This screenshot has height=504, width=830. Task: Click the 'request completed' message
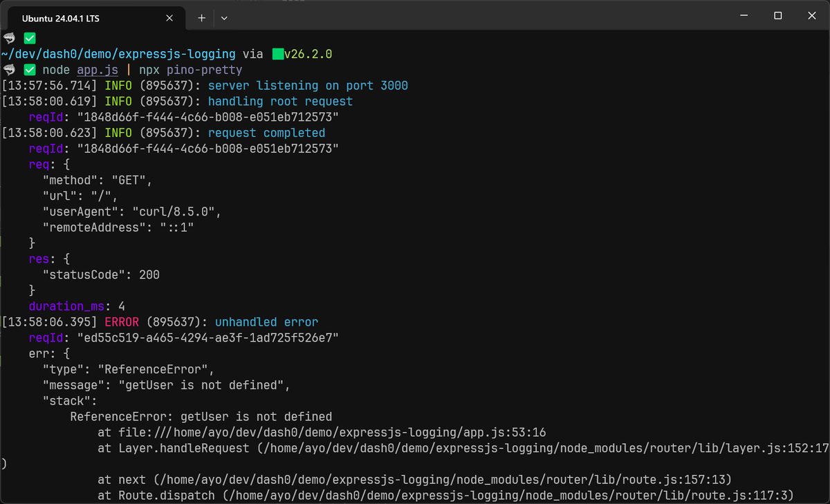(x=266, y=133)
